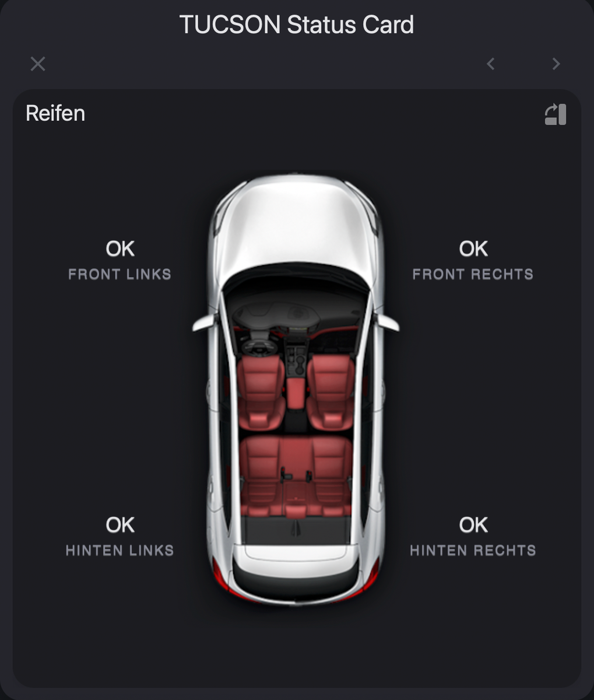This screenshot has width=594, height=700.
Task: Click the Reifen section heading
Action: click(55, 113)
